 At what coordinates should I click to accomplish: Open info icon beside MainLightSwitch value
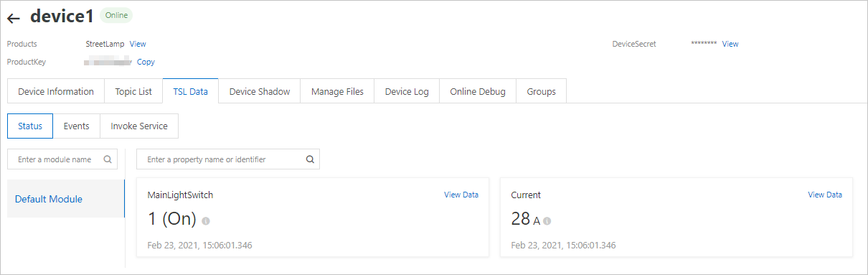(x=206, y=221)
